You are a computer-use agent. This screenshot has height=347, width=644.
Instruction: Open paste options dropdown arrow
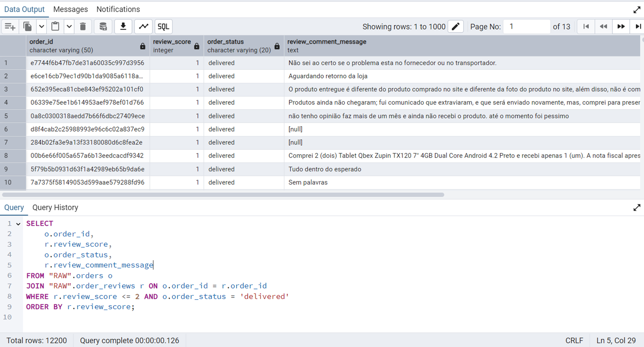69,27
